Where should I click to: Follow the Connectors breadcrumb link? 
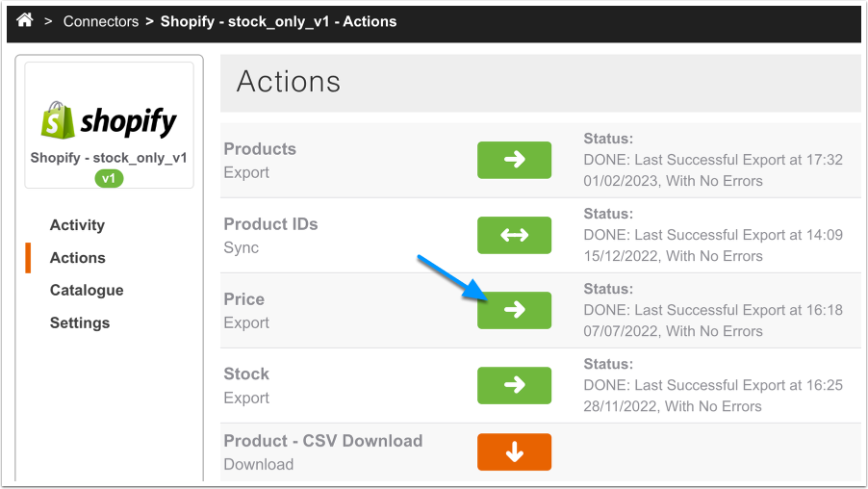(x=101, y=21)
